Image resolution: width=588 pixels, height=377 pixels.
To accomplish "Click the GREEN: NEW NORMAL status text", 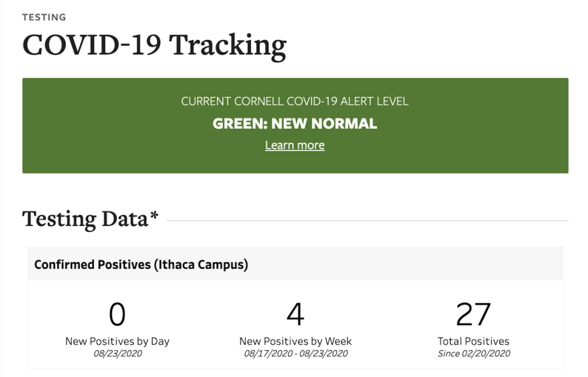I will [x=295, y=124].
